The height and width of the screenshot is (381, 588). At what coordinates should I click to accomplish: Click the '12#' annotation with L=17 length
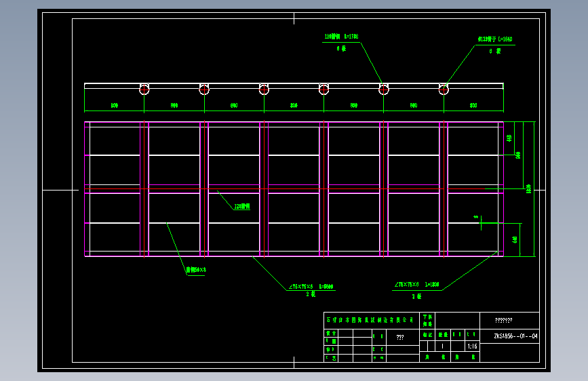pos(341,37)
